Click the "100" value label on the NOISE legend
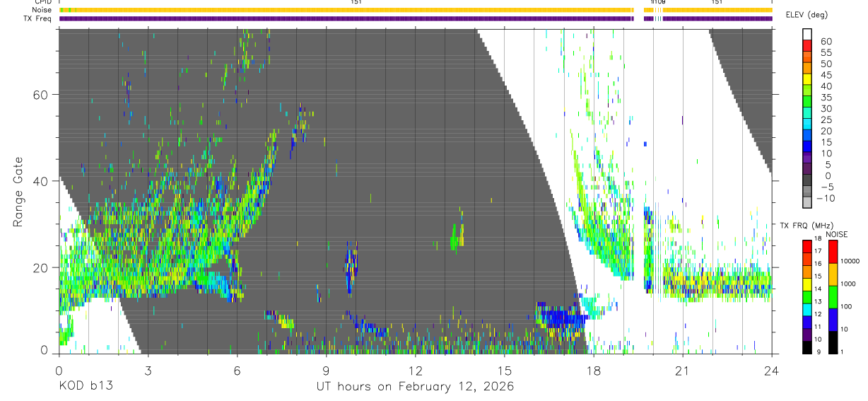 click(x=847, y=306)
